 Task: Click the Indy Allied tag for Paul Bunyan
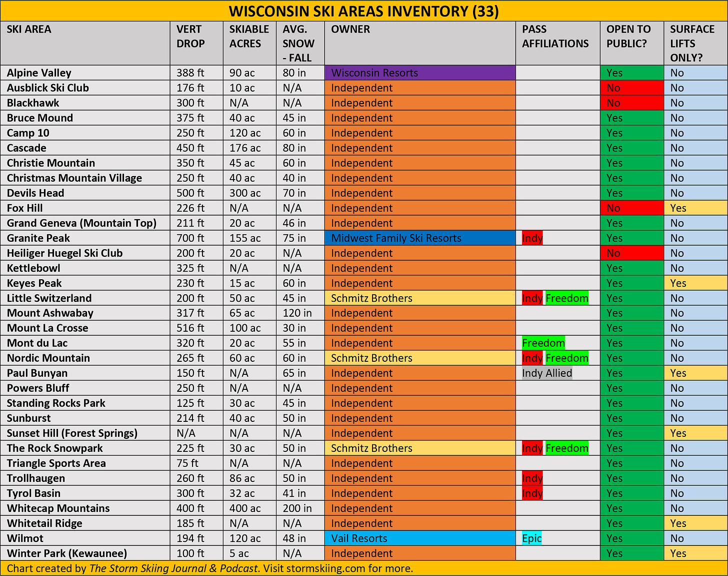(547, 373)
